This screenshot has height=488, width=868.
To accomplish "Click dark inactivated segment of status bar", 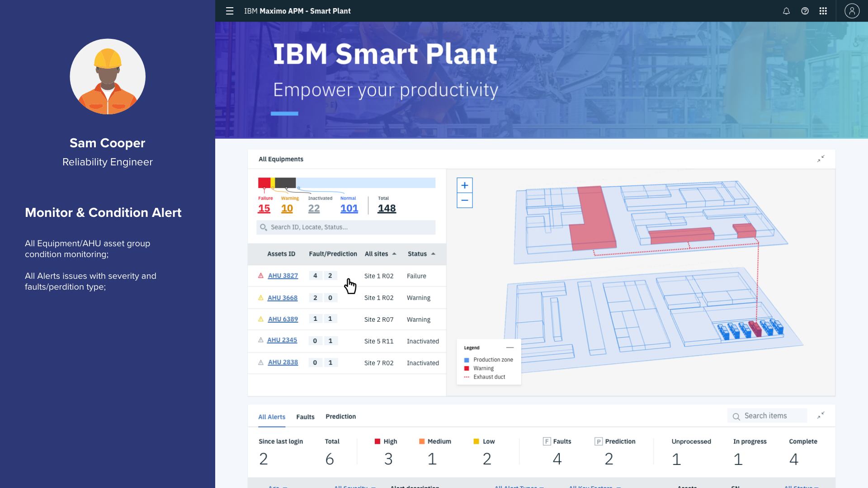I will [x=285, y=183].
